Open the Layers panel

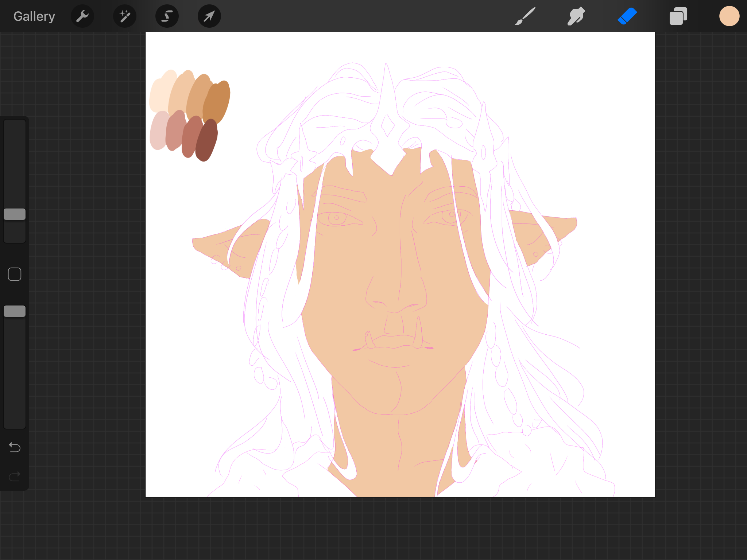[x=678, y=16]
